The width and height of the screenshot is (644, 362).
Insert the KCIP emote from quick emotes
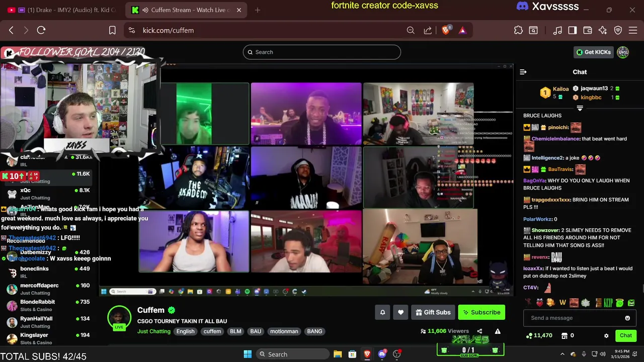[x=608, y=303]
